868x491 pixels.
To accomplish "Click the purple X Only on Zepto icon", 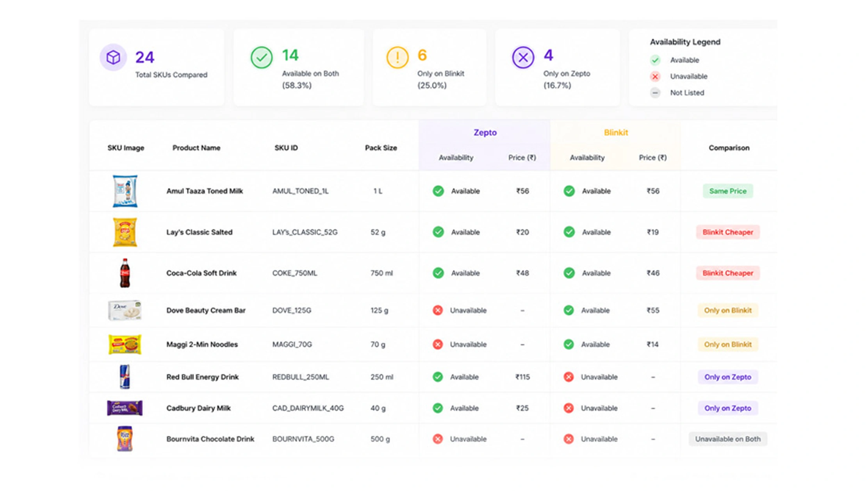I will pyautogui.click(x=523, y=57).
